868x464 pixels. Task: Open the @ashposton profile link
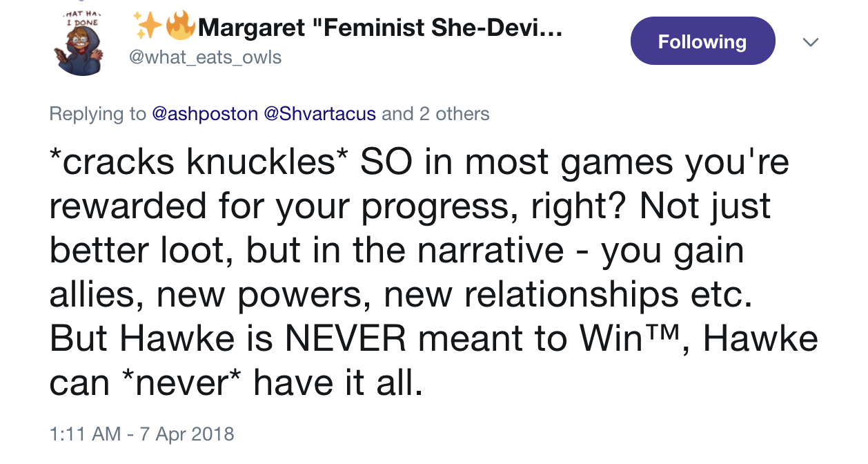click(205, 113)
